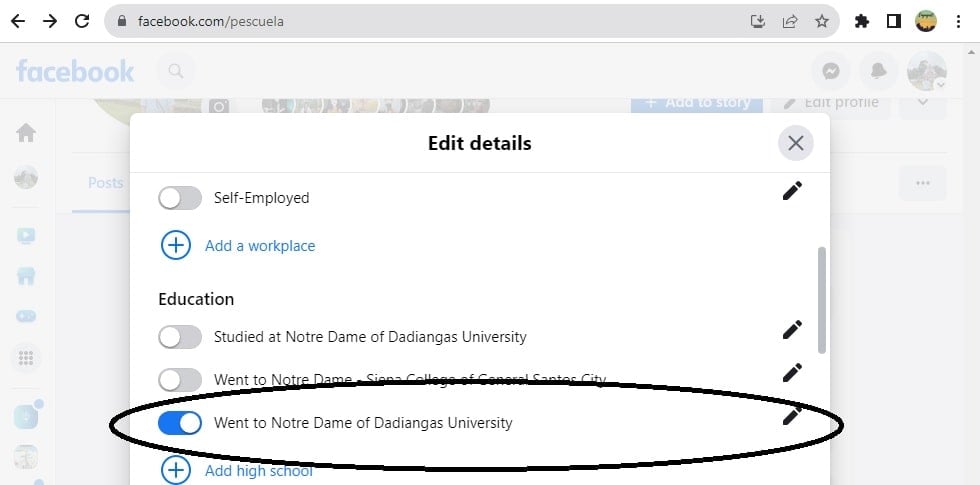Viewport: 980px width, 485px height.
Task: Open profile three-dot more options
Action: coord(922,183)
